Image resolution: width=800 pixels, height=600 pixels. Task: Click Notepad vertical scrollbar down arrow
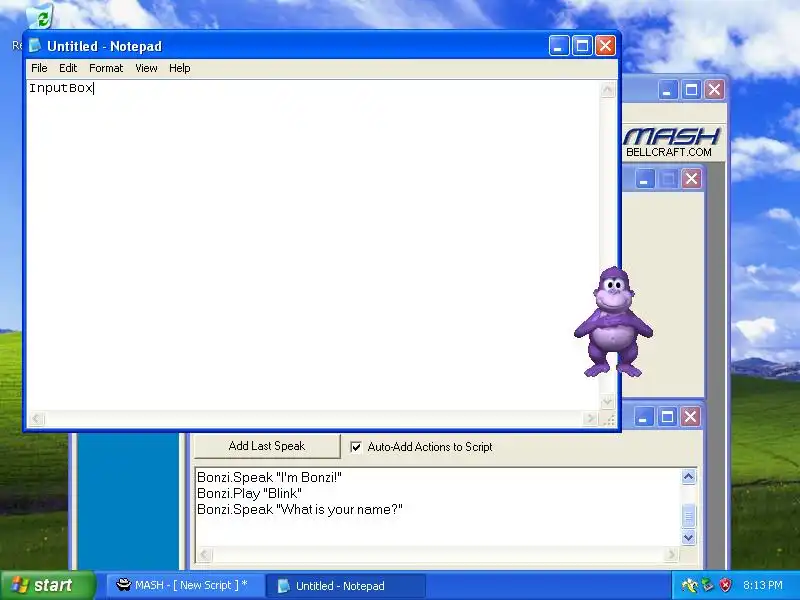(607, 402)
